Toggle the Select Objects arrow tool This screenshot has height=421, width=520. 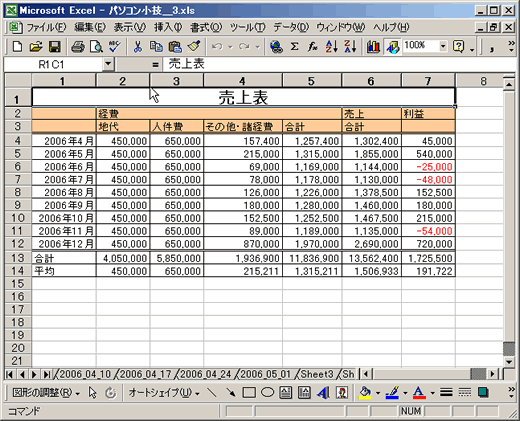(x=93, y=393)
